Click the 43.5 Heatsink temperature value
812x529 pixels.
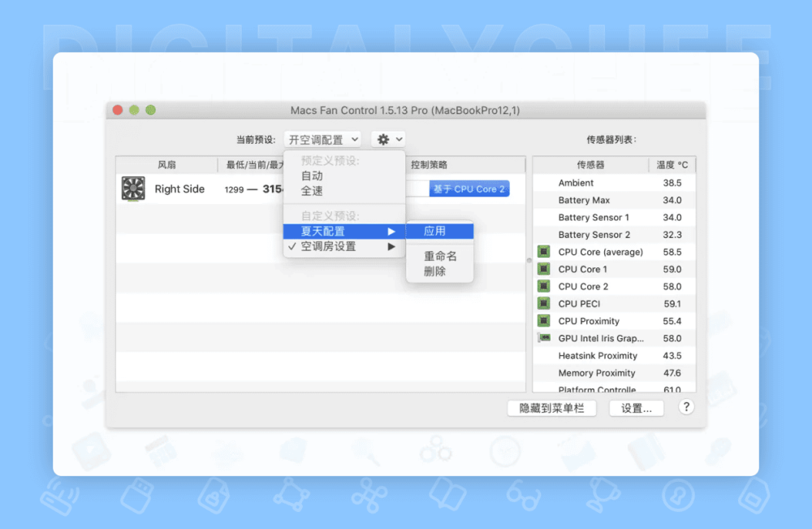[x=672, y=355]
